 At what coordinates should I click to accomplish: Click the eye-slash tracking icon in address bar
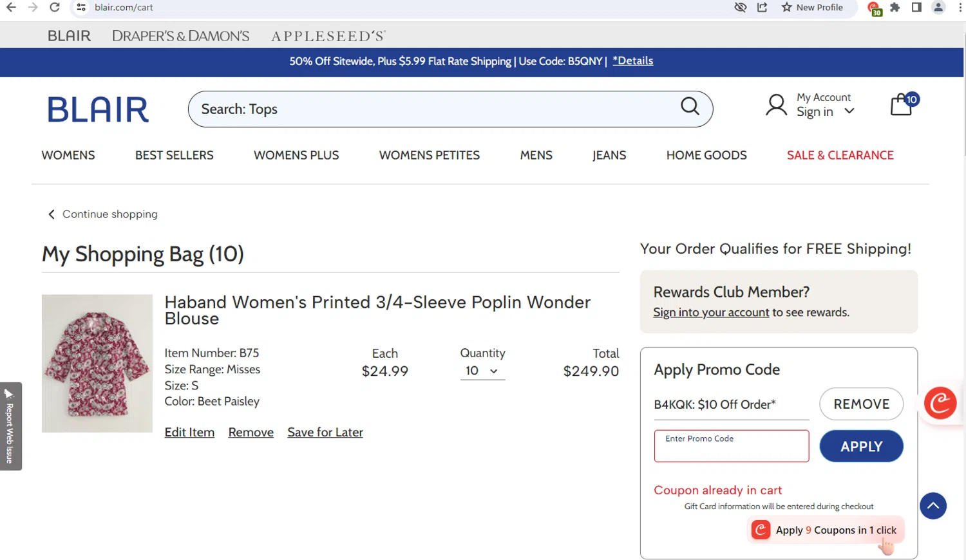click(x=741, y=7)
